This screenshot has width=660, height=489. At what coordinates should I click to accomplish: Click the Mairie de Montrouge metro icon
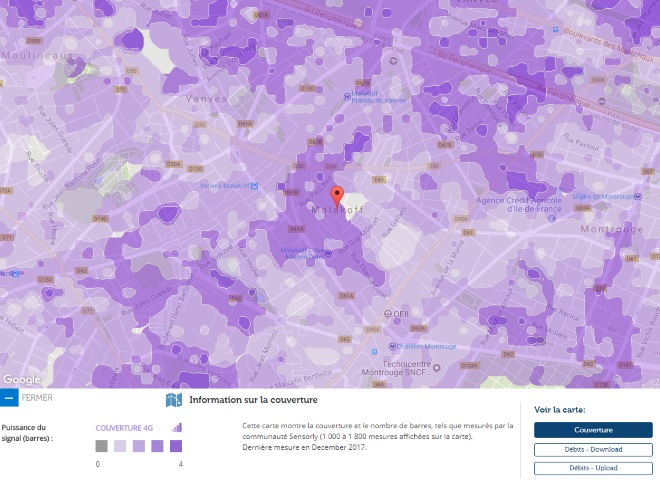(638, 197)
